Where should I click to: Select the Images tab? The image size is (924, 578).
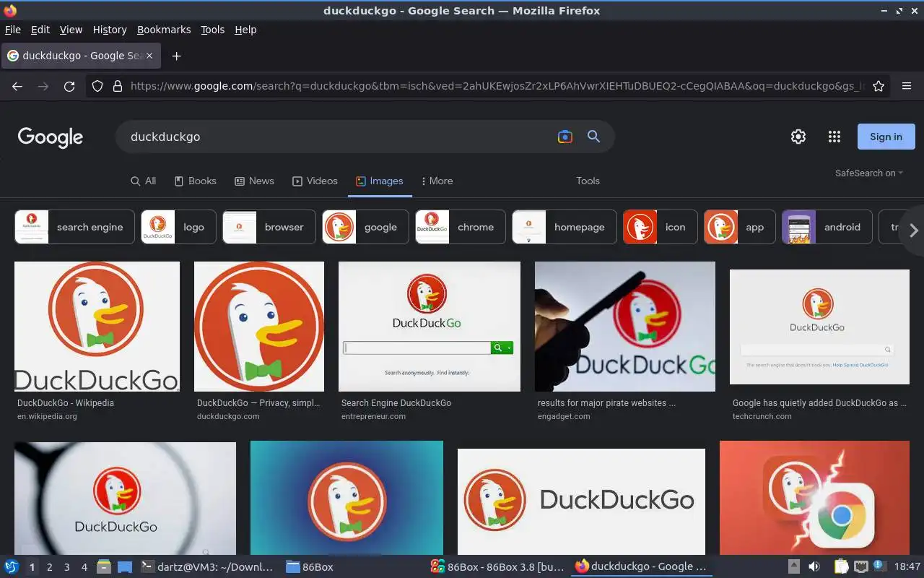click(380, 181)
